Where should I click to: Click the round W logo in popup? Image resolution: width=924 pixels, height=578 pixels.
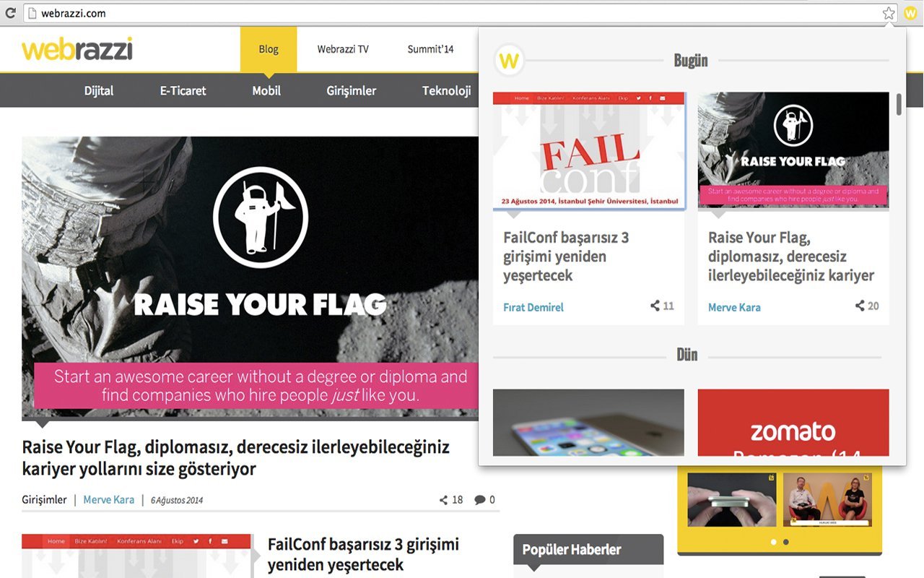coord(509,61)
